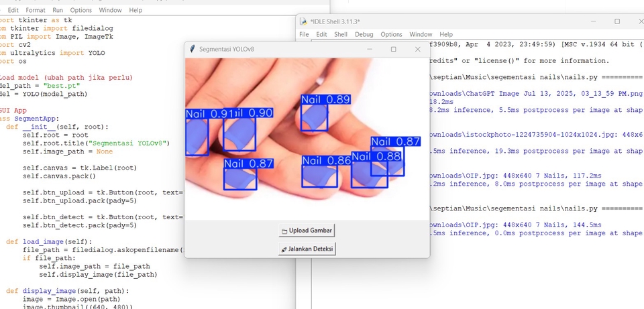Minimize the Segmentasi YOLOv8 window
Viewport: 644px width, 309px height.
369,49
